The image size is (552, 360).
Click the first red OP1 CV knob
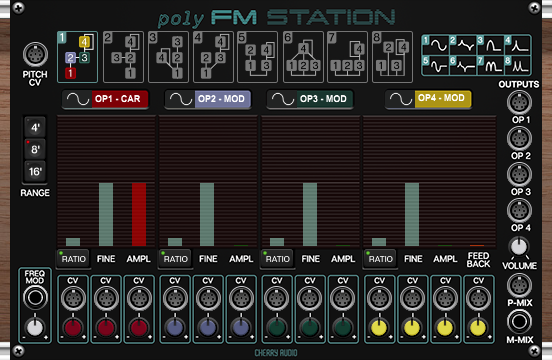click(x=73, y=328)
